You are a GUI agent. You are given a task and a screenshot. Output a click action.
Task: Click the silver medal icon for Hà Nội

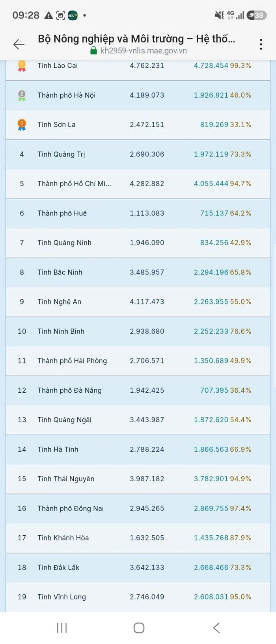pos(22,95)
